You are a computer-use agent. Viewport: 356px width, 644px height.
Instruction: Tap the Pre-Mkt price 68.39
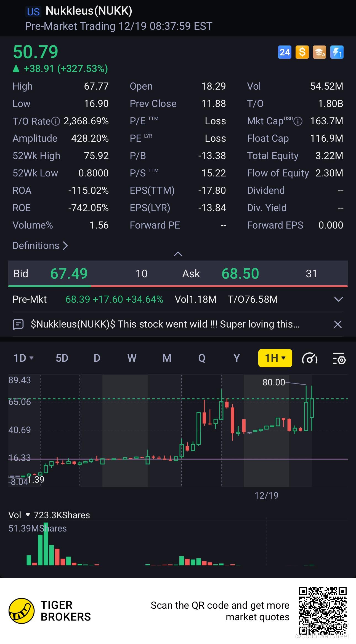tap(78, 299)
